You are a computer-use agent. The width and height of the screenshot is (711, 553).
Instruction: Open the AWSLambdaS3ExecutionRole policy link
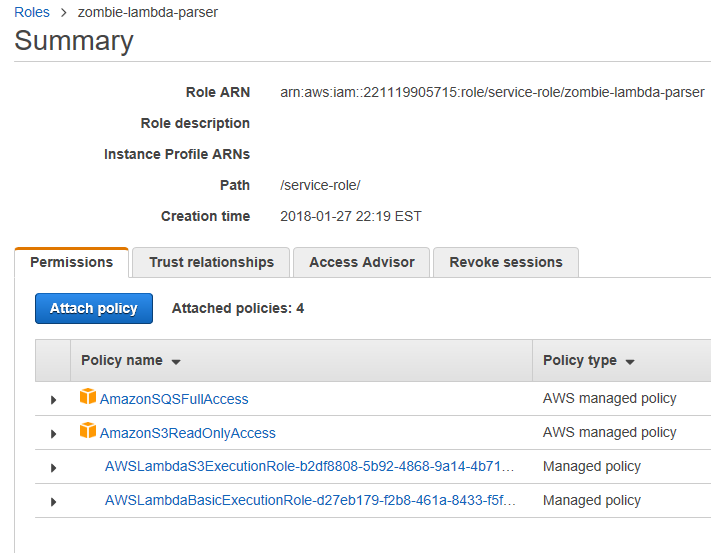click(x=310, y=467)
